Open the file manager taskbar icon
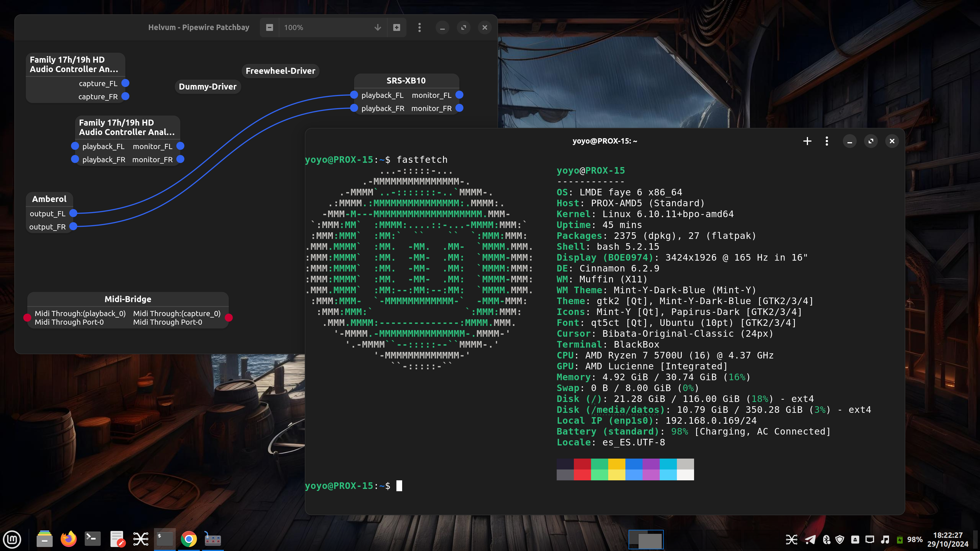 (x=45, y=539)
